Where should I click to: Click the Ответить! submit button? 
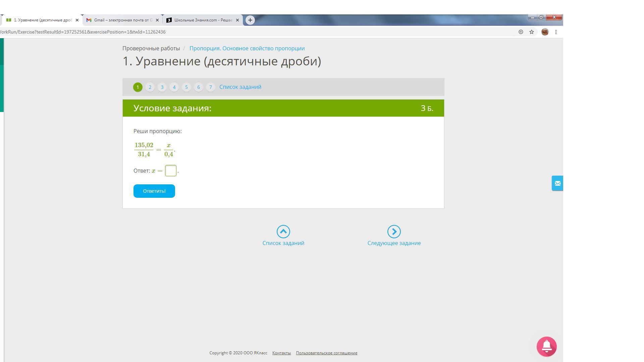(x=154, y=191)
